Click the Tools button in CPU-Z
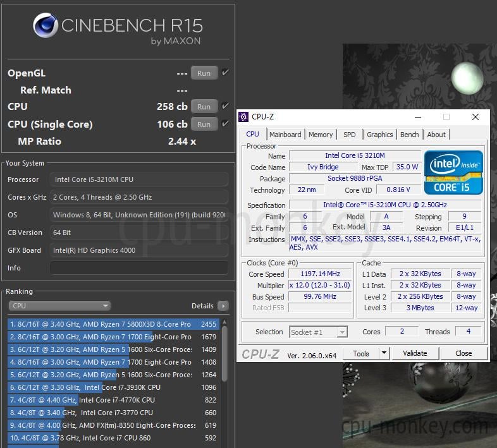Viewport: 497px width, 448px height. coord(361,353)
